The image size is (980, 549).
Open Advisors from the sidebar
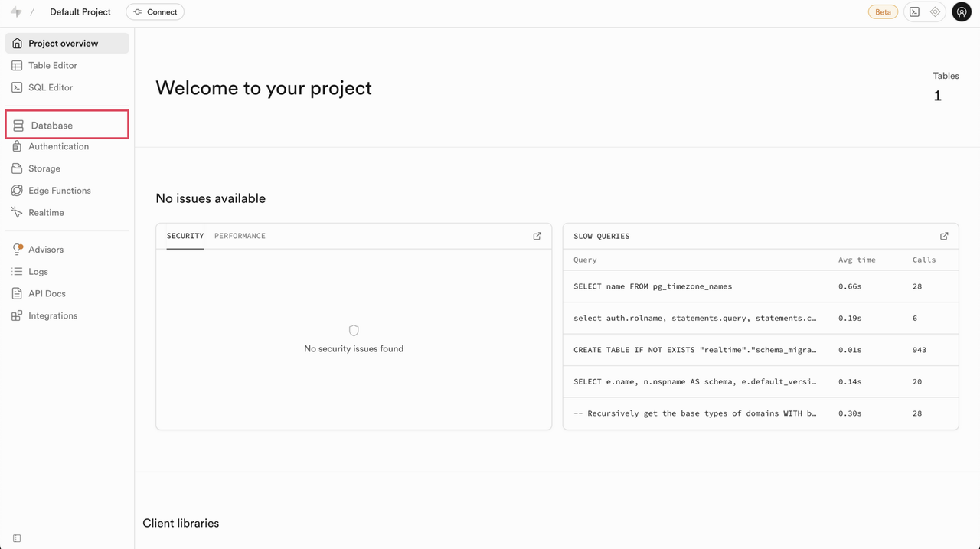[x=46, y=250]
